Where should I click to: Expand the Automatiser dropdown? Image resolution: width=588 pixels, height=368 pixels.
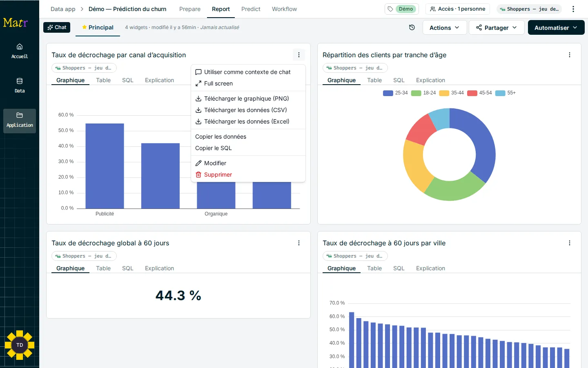(556, 27)
